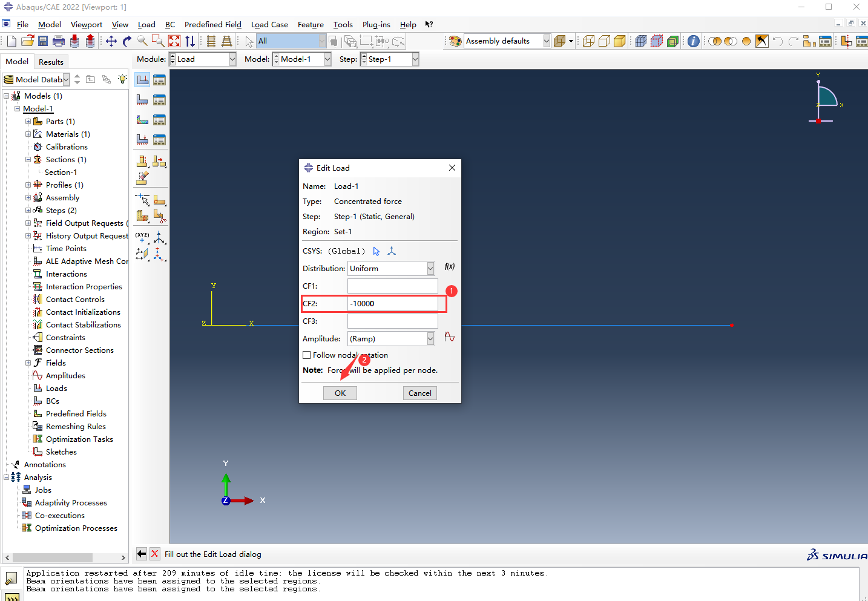Screen dimensions: 868x601
Task: Click OK in the Edit Load dialog
Action: tap(340, 393)
